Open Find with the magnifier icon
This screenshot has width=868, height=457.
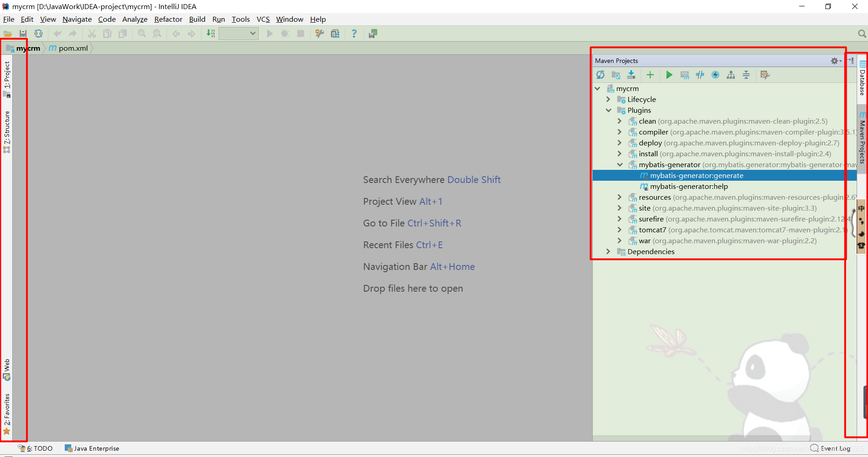pos(142,34)
